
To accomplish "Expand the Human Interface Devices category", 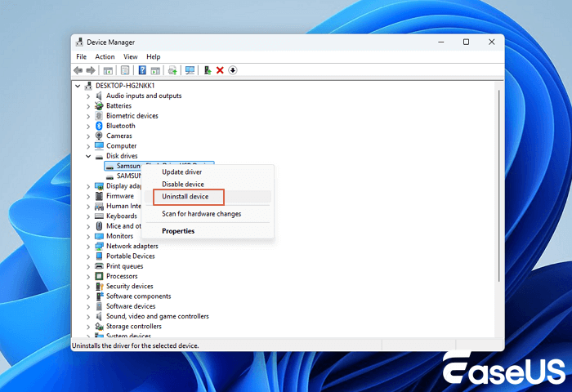I will (x=88, y=207).
